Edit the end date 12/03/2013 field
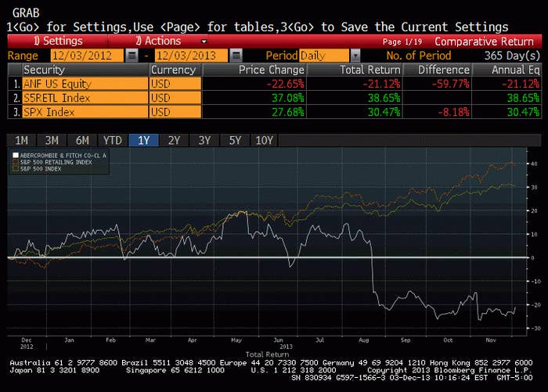 191,56
